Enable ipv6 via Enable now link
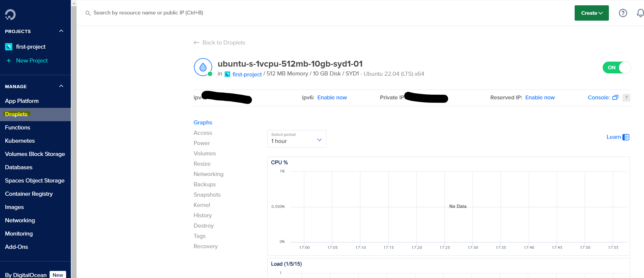The image size is (644, 278). tap(332, 98)
